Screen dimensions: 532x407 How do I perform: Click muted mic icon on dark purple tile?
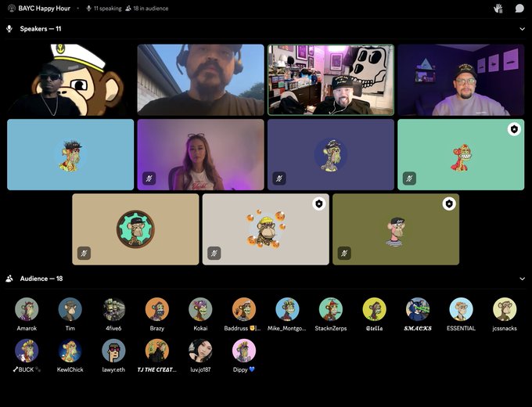(279, 178)
